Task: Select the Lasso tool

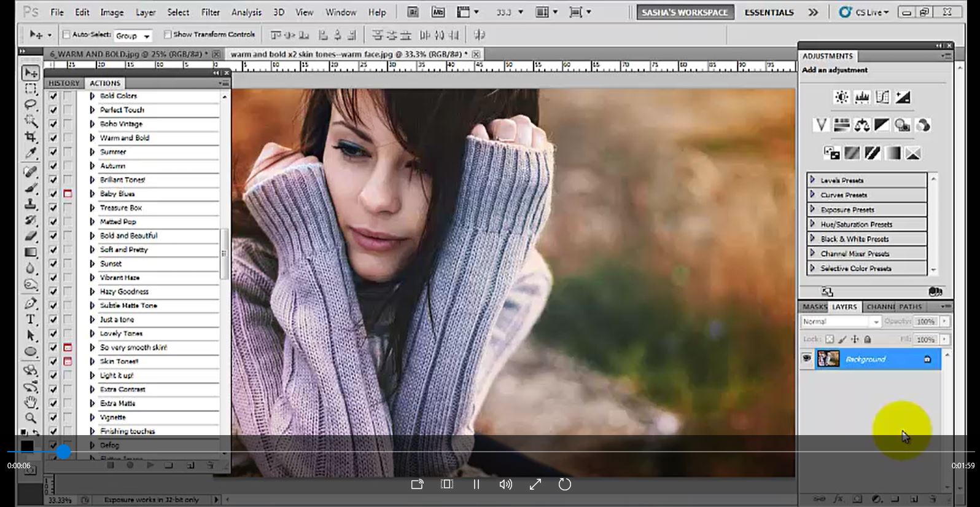Action: (x=30, y=104)
